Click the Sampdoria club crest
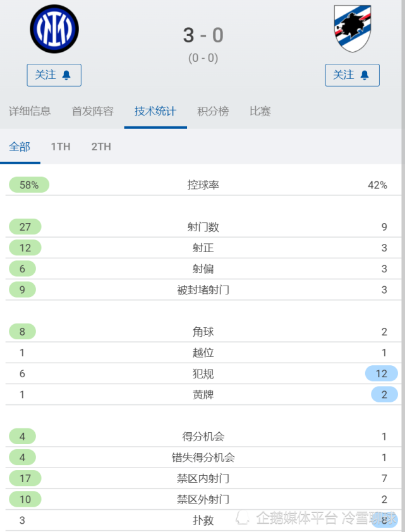The height and width of the screenshot is (532, 405). [x=351, y=27]
